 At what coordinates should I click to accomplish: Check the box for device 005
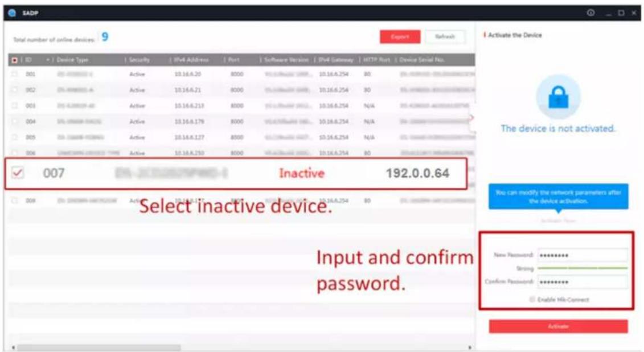tap(14, 137)
